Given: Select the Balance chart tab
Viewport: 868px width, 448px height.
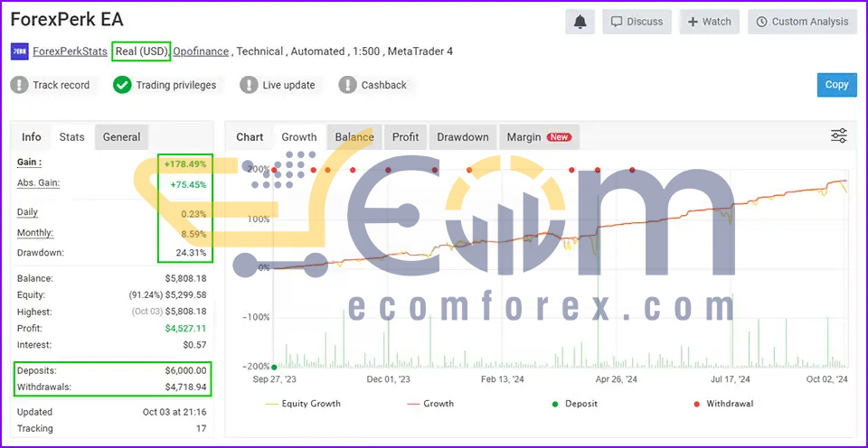Looking at the screenshot, I should click(x=354, y=137).
